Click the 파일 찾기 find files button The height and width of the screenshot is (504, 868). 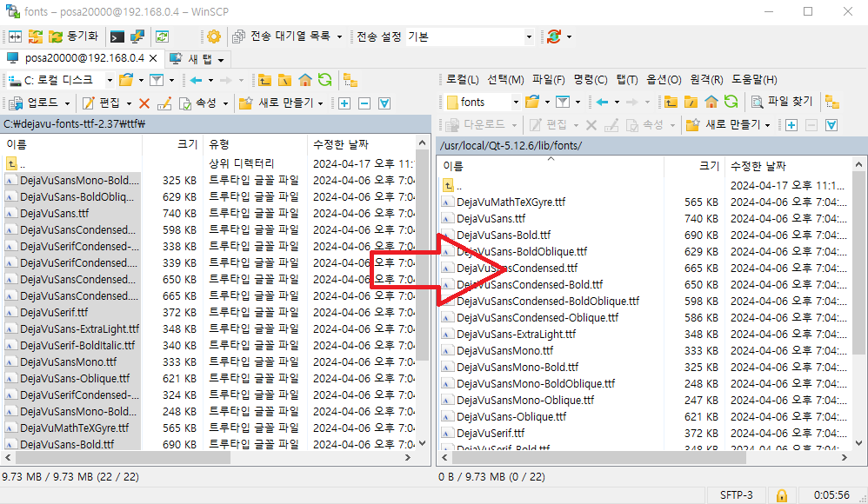782,102
